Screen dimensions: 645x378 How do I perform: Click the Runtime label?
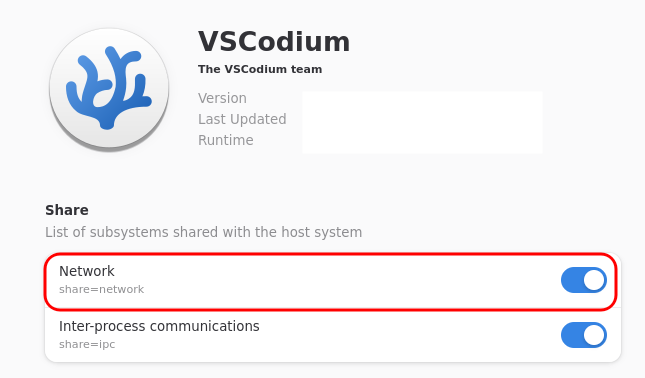pyautogui.click(x=225, y=140)
